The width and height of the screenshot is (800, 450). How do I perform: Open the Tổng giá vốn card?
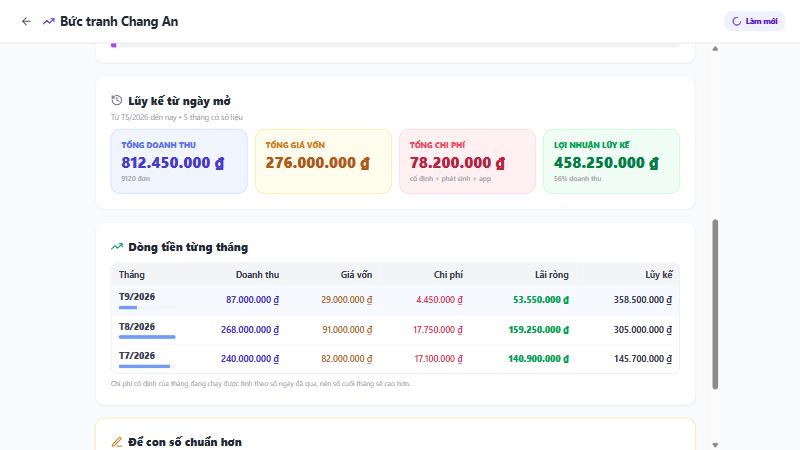click(x=323, y=161)
